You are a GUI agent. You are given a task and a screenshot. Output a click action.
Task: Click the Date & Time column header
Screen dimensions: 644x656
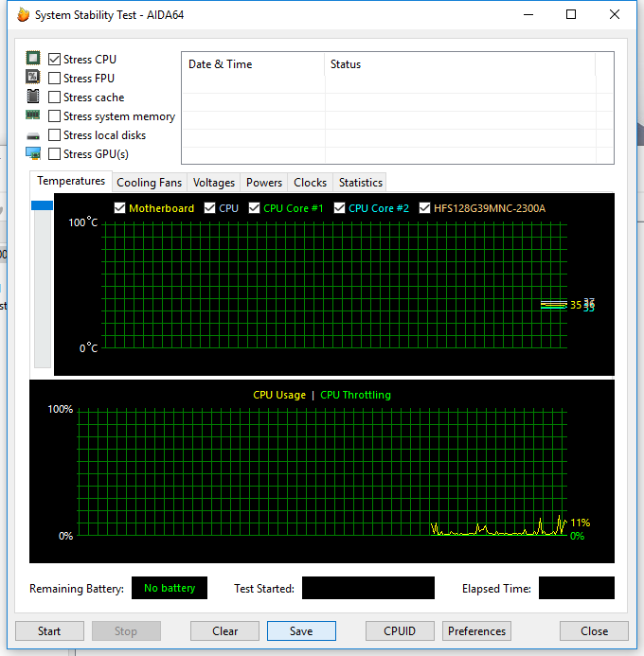253,64
